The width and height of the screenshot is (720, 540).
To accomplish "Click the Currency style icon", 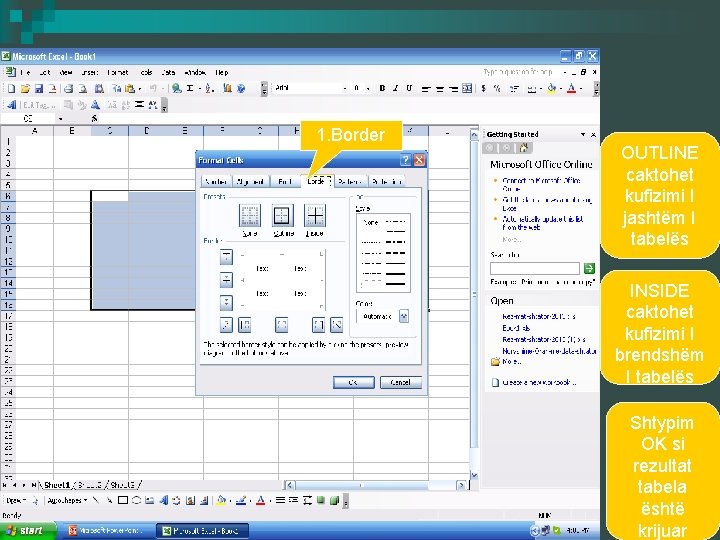I will pyautogui.click(x=484, y=89).
